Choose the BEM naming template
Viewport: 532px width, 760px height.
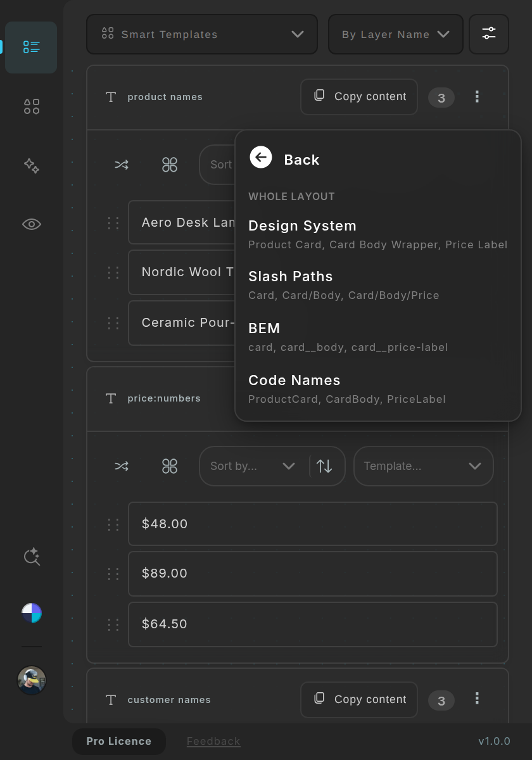click(377, 337)
